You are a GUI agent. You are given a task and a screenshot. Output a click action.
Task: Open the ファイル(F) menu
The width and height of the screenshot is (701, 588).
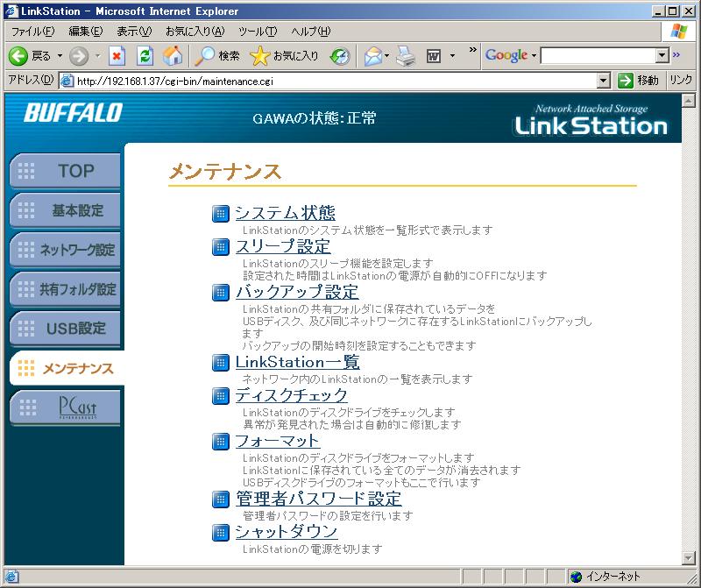[x=32, y=32]
